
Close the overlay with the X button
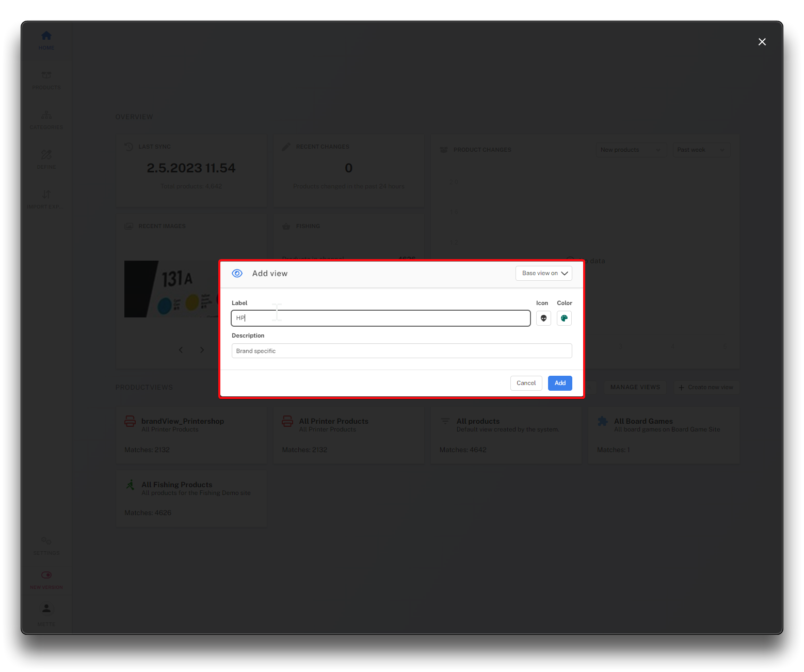point(762,42)
